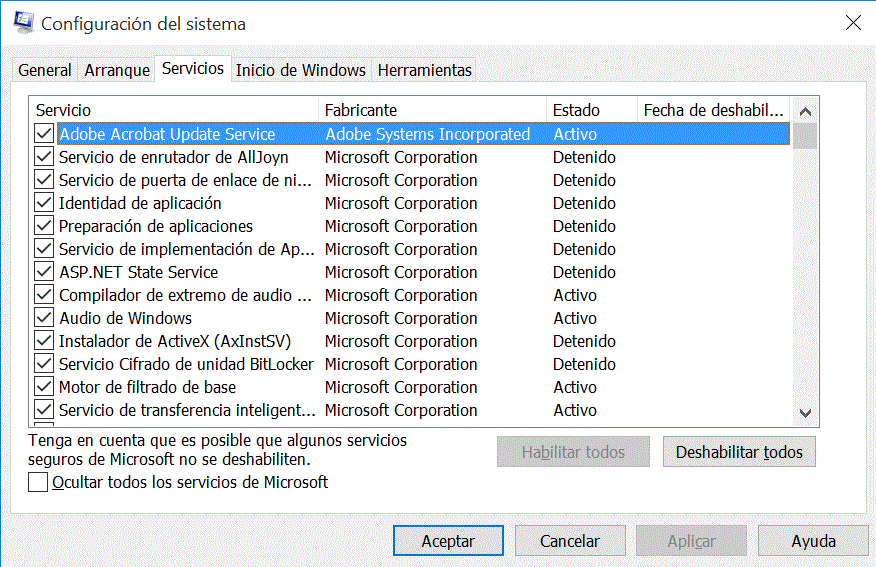Select 'ASP.NET State Service' row text
This screenshot has width=876, height=567.
[x=139, y=272]
